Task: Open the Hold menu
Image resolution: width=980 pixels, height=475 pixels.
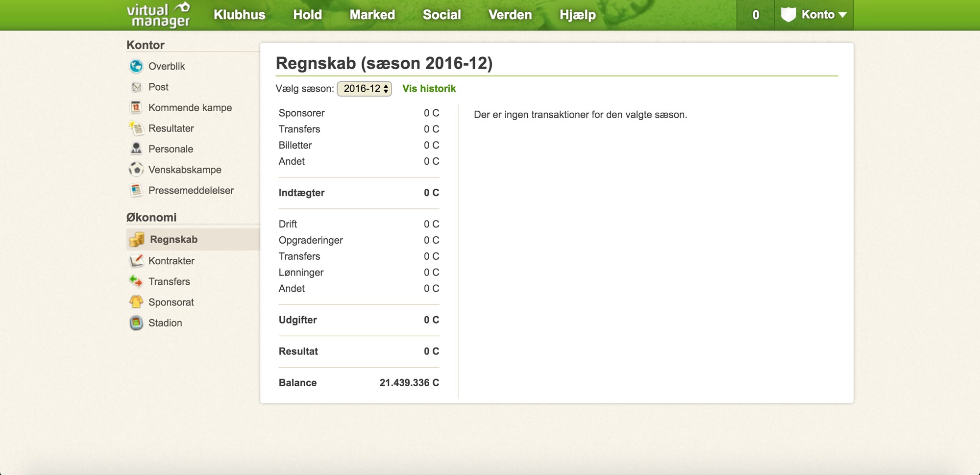Action: point(308,15)
